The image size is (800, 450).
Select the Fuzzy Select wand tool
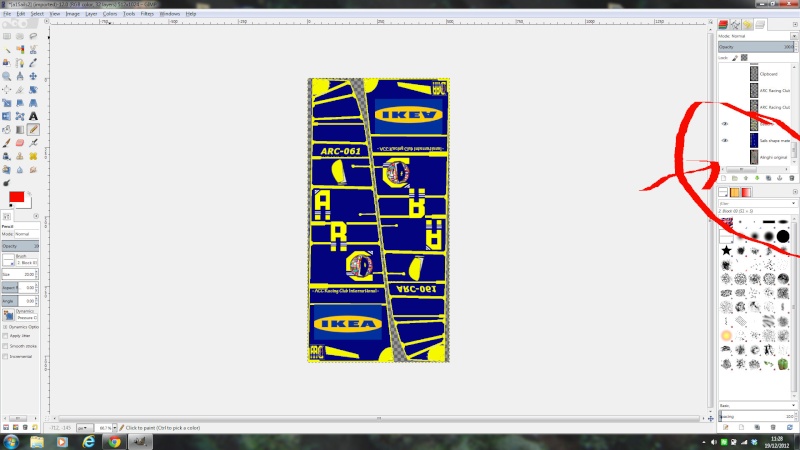[7, 49]
